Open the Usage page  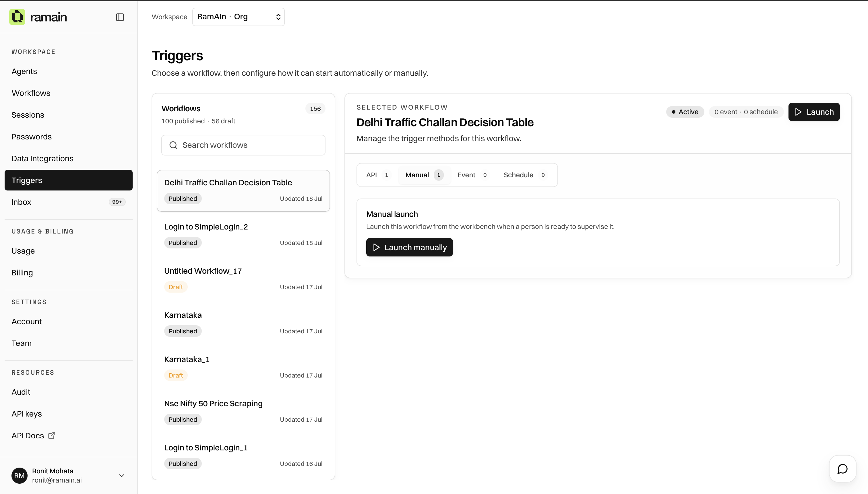tap(68, 251)
